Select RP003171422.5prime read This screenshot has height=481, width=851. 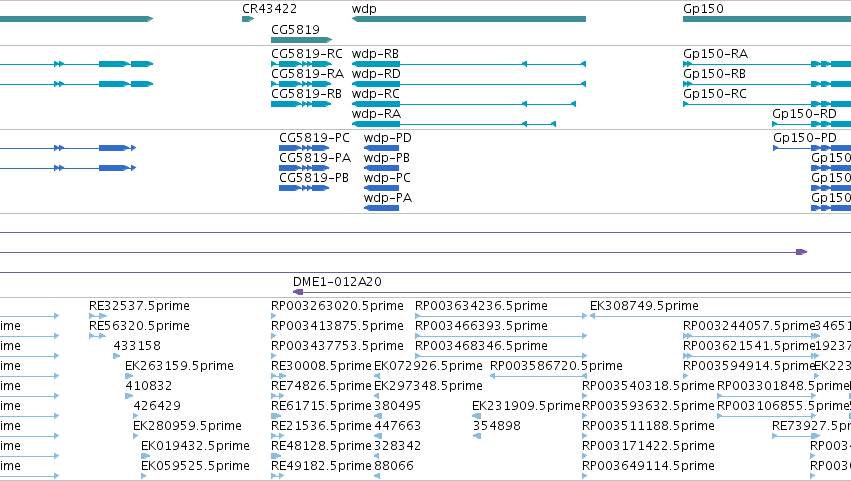[585, 457]
